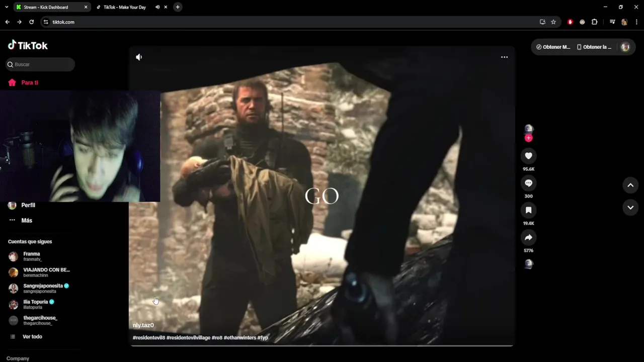Open Perfil in the sidebar
This screenshot has width=644, height=362.
[x=28, y=205]
